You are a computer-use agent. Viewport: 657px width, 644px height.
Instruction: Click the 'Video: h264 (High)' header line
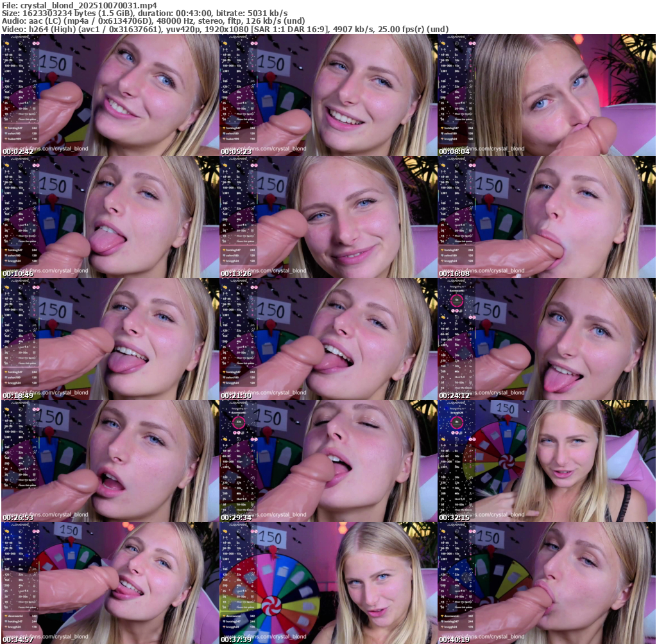(x=225, y=29)
